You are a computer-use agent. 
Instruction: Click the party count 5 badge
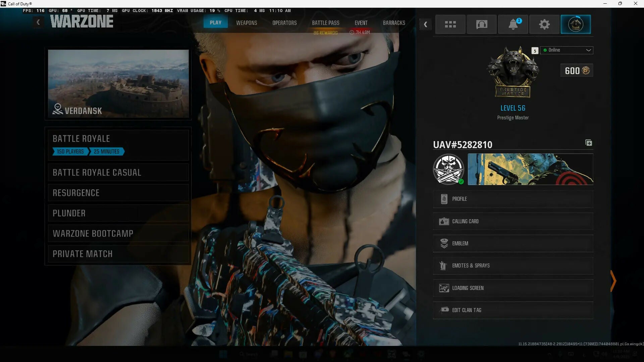point(535,51)
